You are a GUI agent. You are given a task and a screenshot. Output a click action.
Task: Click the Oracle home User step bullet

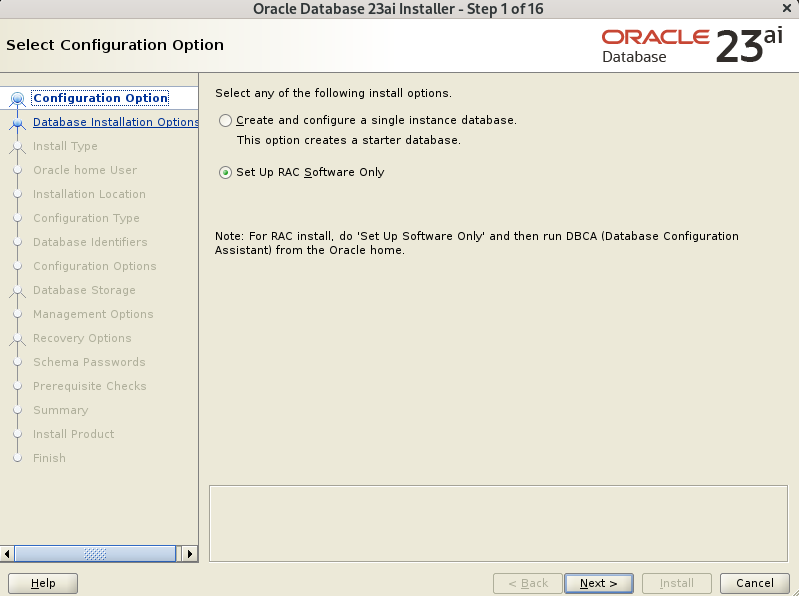point(17,170)
